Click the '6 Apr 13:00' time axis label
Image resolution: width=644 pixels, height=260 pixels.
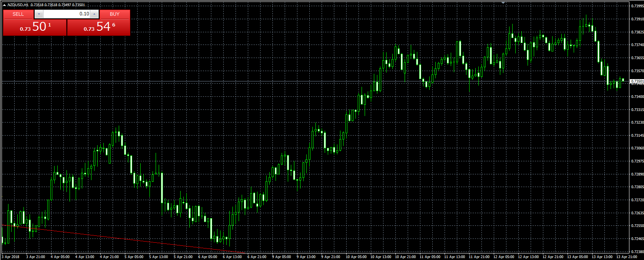click(232, 257)
